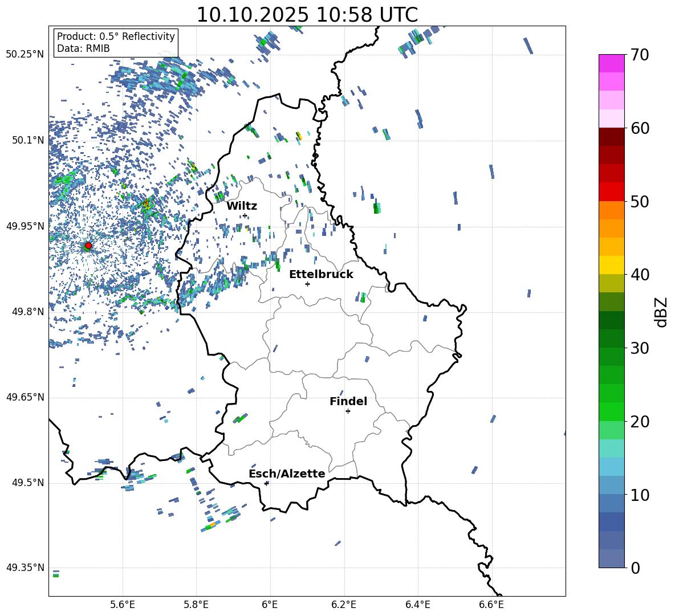Screen dimensions: 675x616
Task: Click the 40 tick on the colorbar
Action: tap(639, 275)
